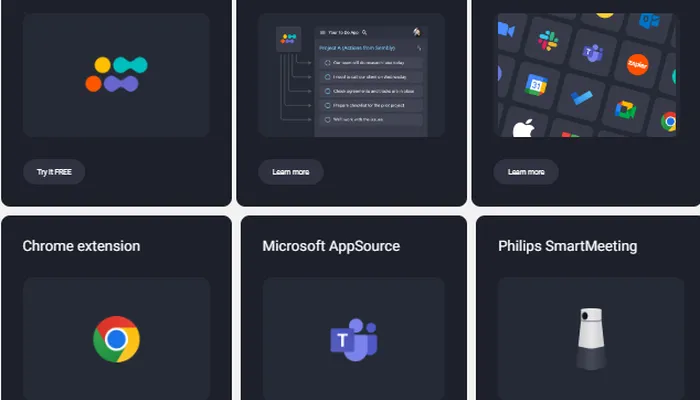Open the Chrome extension heading
The image size is (700, 400).
pyautogui.click(x=81, y=246)
